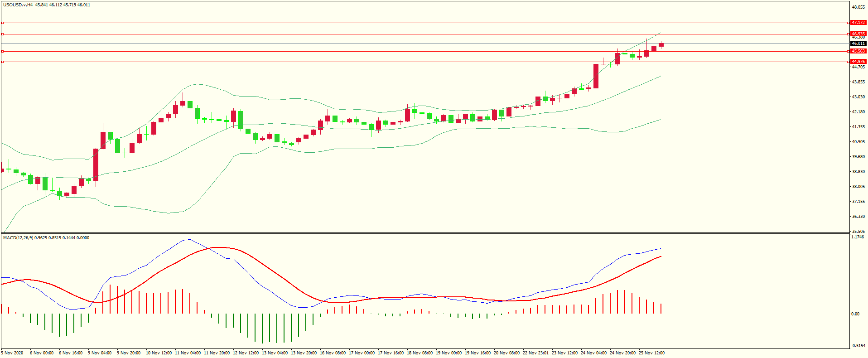Click the 9 Nov 20:00 time label
The height and width of the screenshot is (358, 868).
click(x=129, y=353)
